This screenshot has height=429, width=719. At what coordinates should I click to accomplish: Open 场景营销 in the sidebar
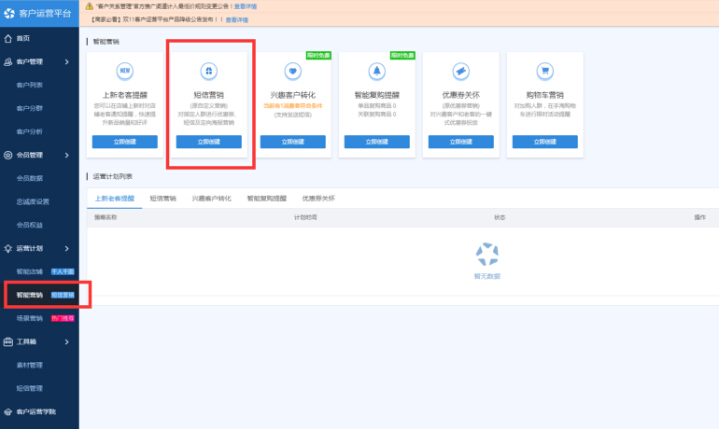coord(30,318)
